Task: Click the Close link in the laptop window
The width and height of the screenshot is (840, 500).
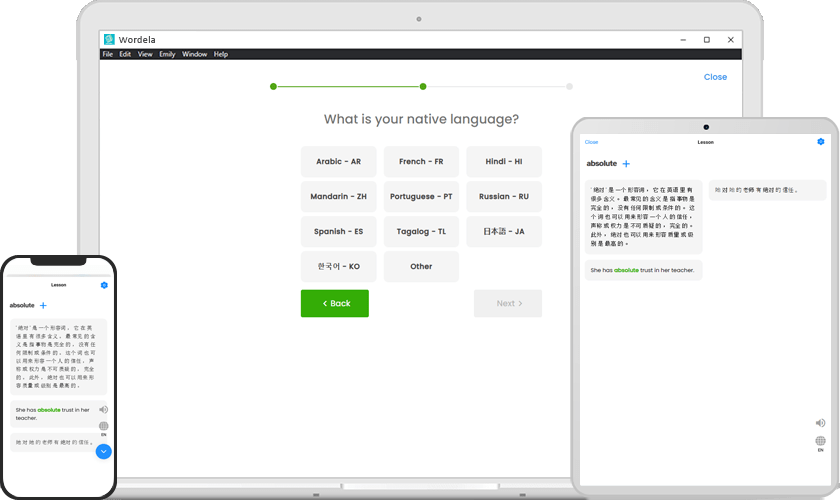Action: 715,77
